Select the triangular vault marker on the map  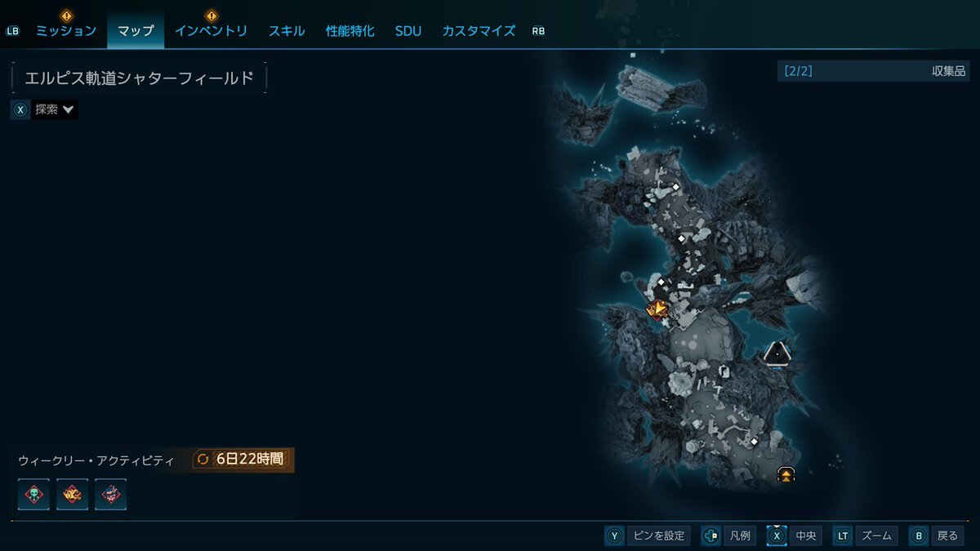(x=777, y=353)
